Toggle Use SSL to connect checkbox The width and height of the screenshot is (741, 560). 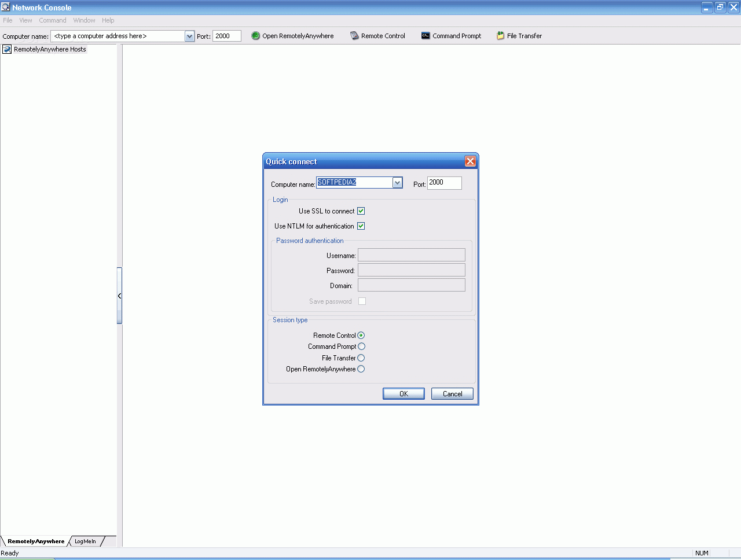pyautogui.click(x=361, y=211)
